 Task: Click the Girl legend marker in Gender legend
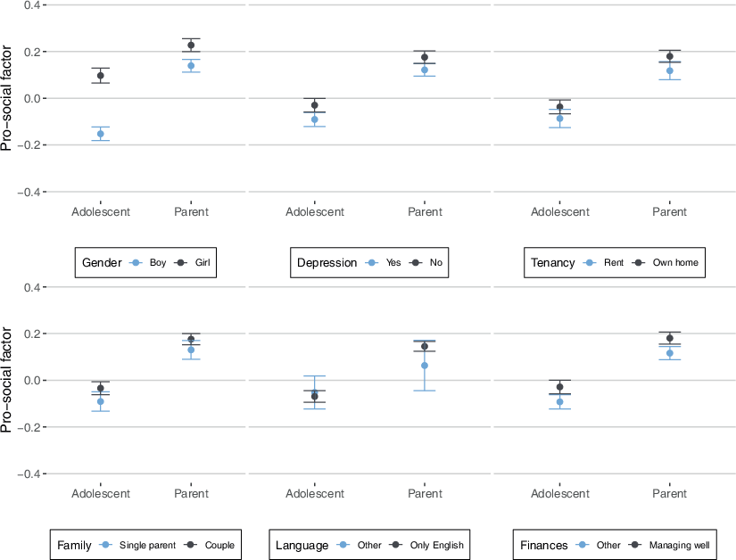(179, 263)
